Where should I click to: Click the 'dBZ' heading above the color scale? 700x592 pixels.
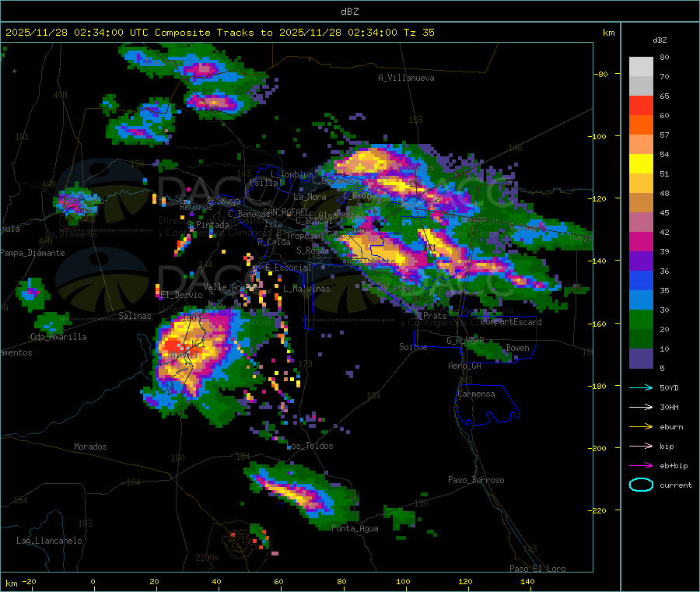(x=660, y=40)
